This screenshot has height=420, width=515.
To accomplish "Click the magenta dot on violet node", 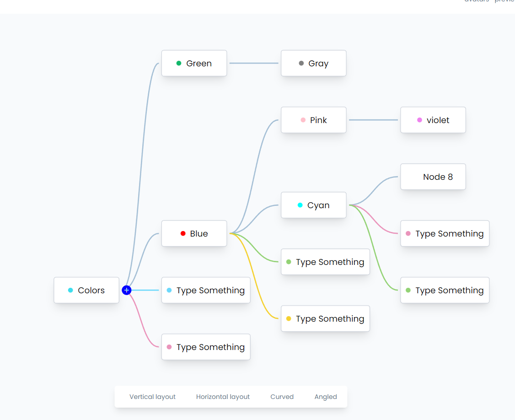I will 419,120.
